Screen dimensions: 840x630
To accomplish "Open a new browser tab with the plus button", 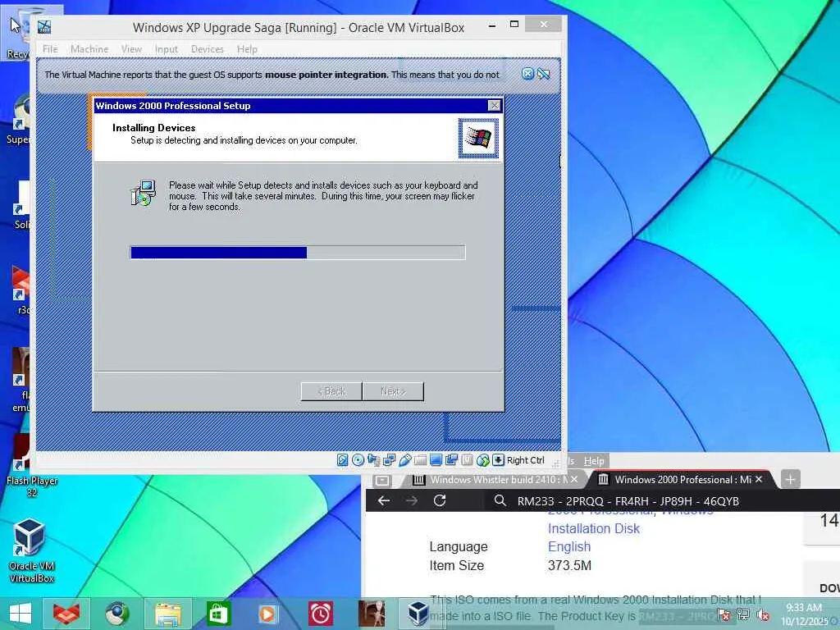I will (x=790, y=479).
